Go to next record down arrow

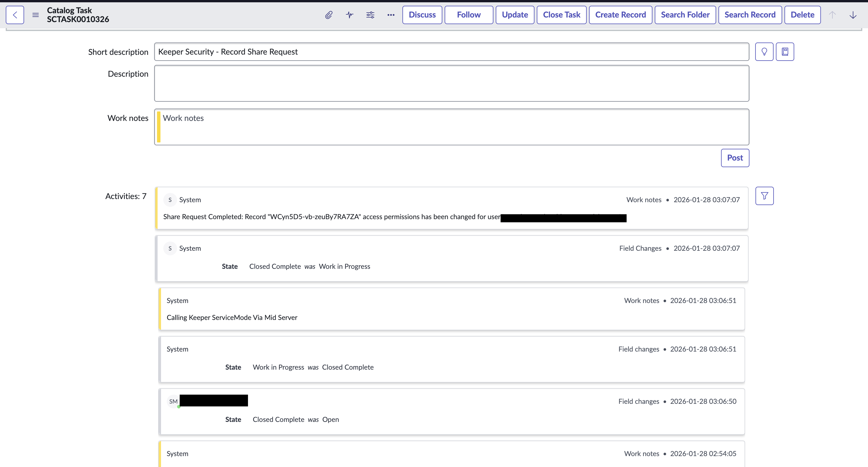[853, 15]
